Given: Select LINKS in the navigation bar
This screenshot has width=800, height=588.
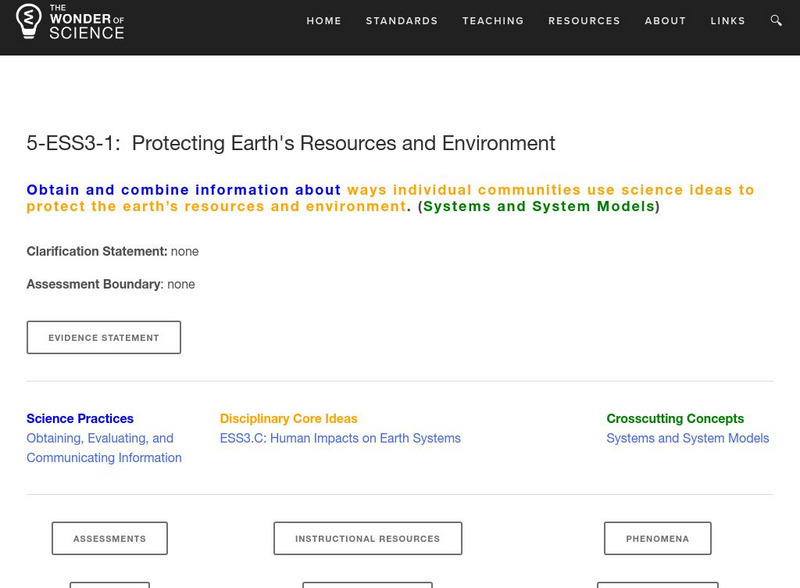Looking at the screenshot, I should [x=729, y=19].
